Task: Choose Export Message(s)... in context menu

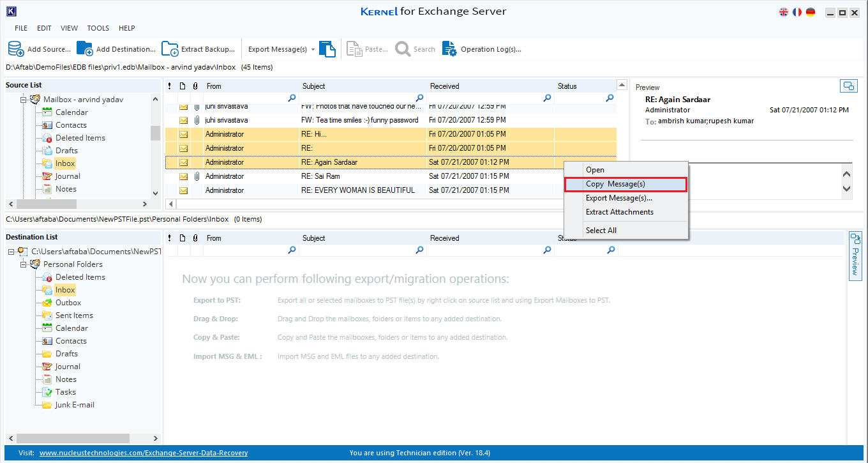Action: pyautogui.click(x=625, y=198)
